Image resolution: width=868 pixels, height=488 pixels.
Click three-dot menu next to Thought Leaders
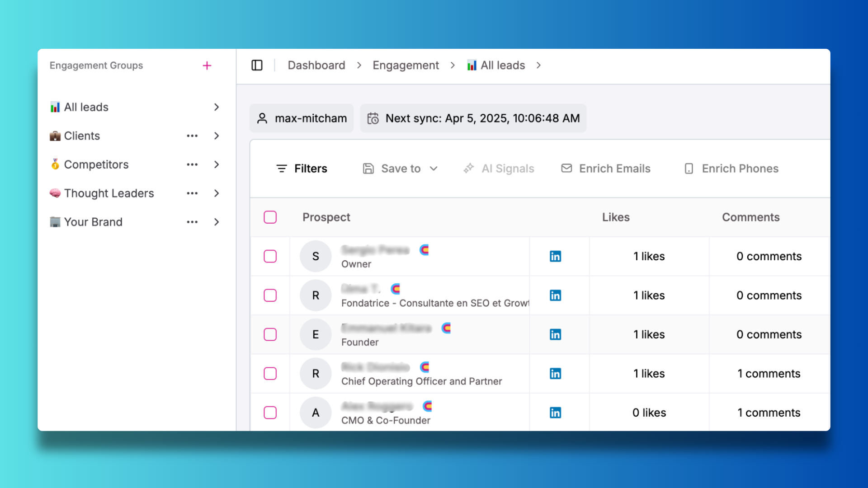192,193
